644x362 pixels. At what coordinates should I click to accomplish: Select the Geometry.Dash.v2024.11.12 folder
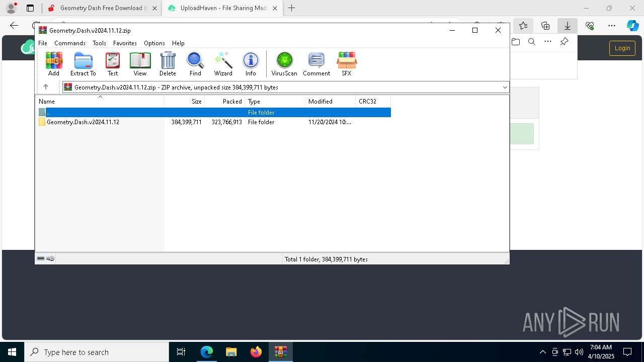point(83,122)
